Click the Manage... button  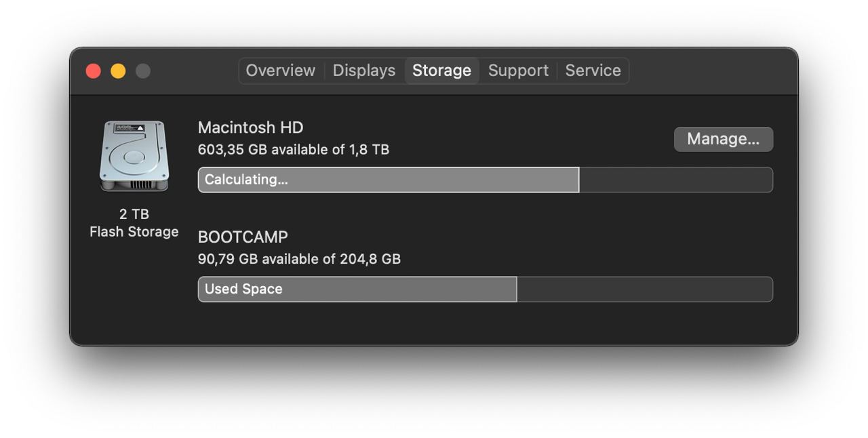click(x=724, y=139)
